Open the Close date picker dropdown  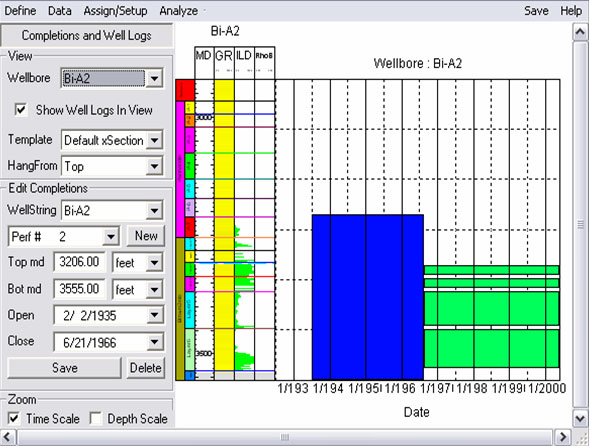(x=155, y=342)
